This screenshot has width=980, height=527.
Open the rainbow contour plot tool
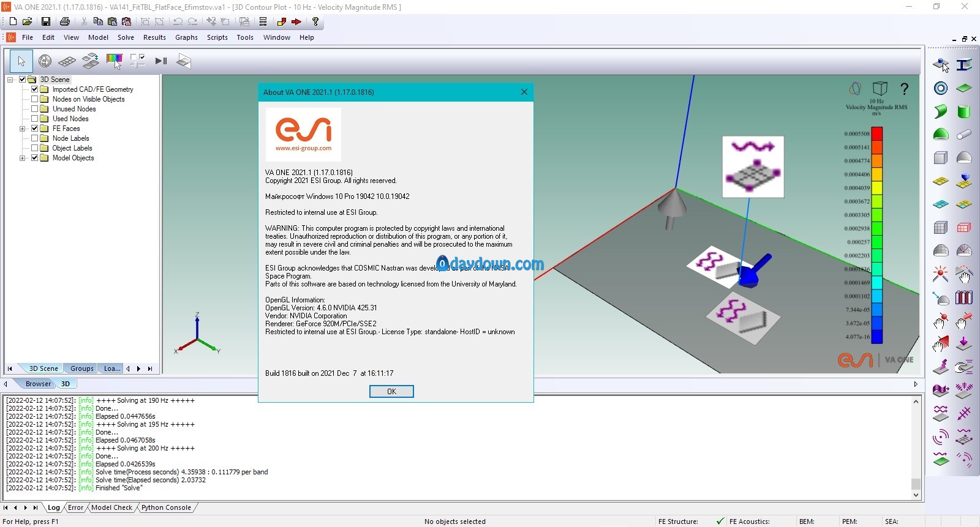[x=115, y=61]
